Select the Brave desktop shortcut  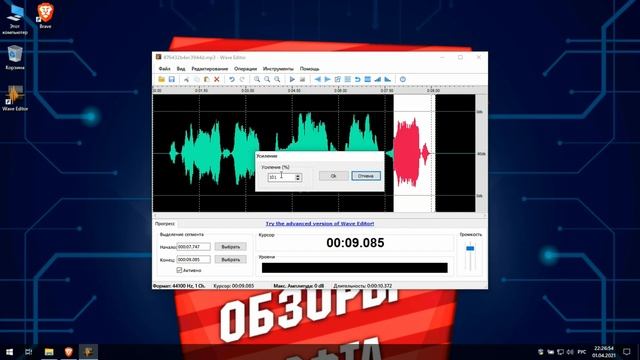point(45,16)
